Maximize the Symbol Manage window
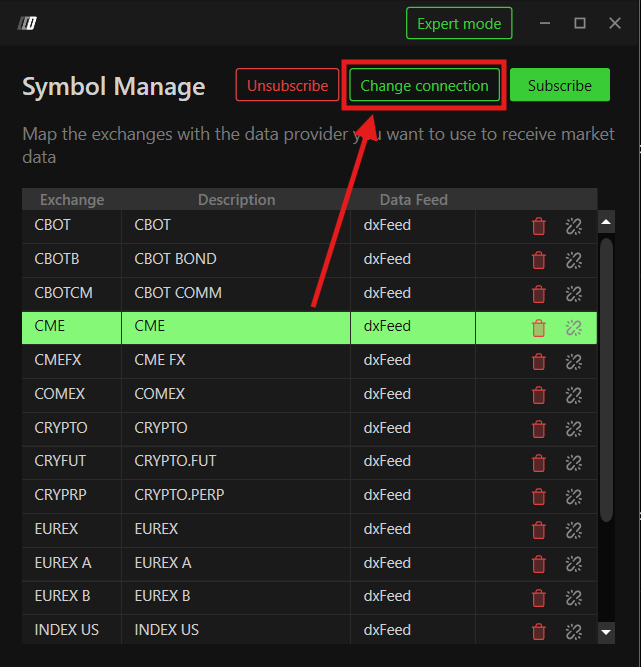The width and height of the screenshot is (641, 667). click(x=580, y=23)
